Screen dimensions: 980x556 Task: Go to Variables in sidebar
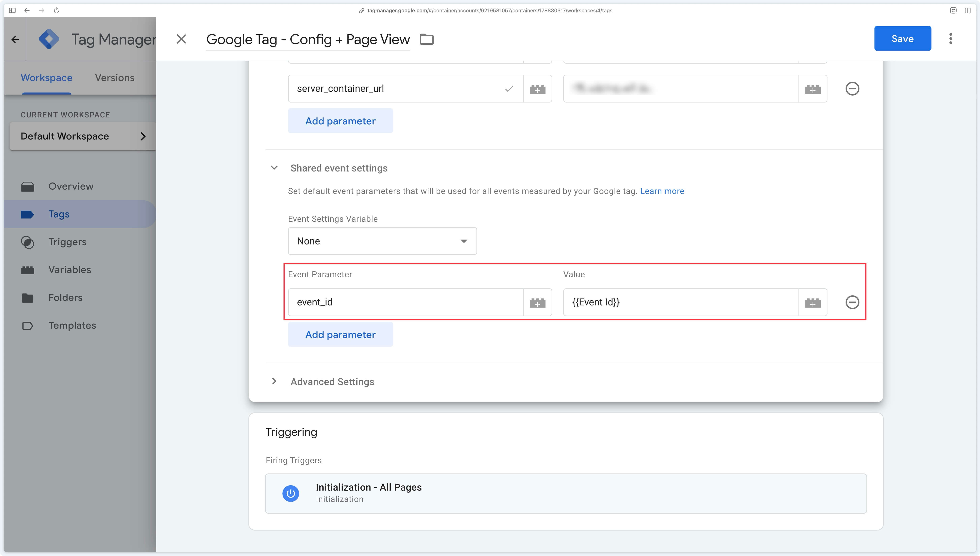pos(70,270)
